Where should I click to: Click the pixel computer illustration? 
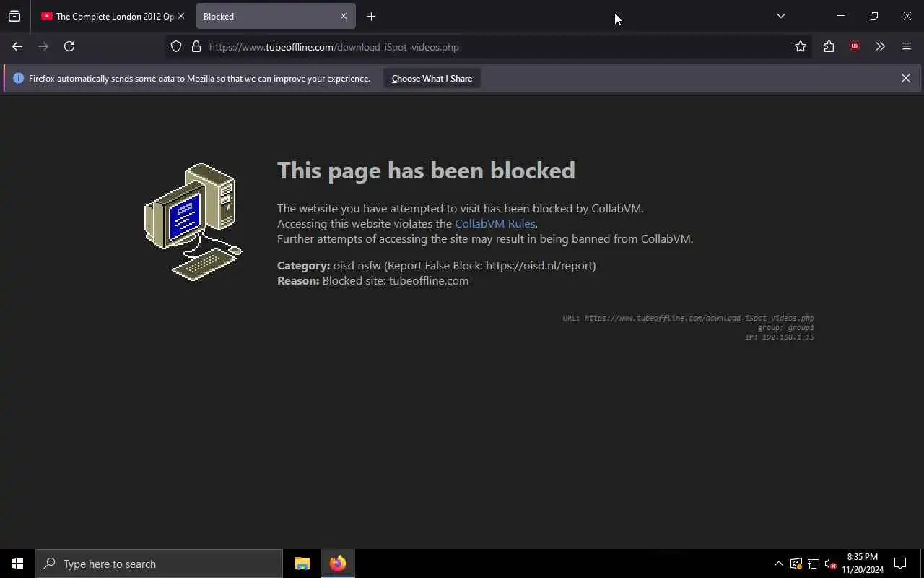(193, 222)
